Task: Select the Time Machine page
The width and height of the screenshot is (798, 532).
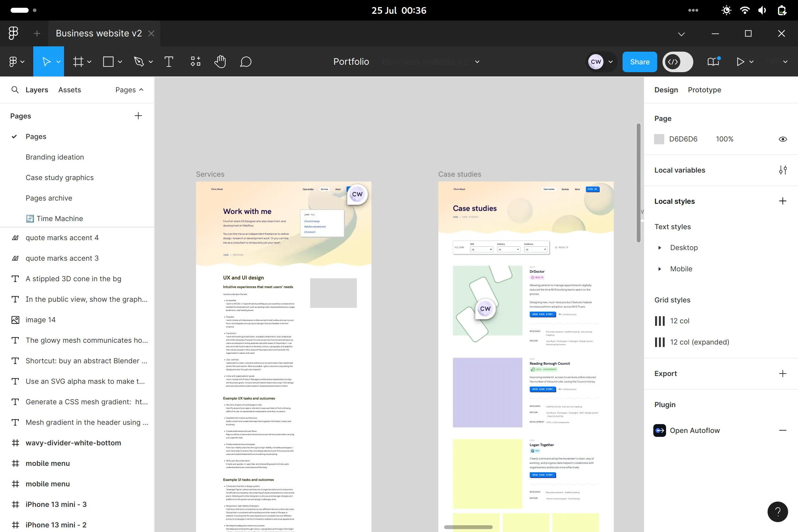Action: pos(60,219)
